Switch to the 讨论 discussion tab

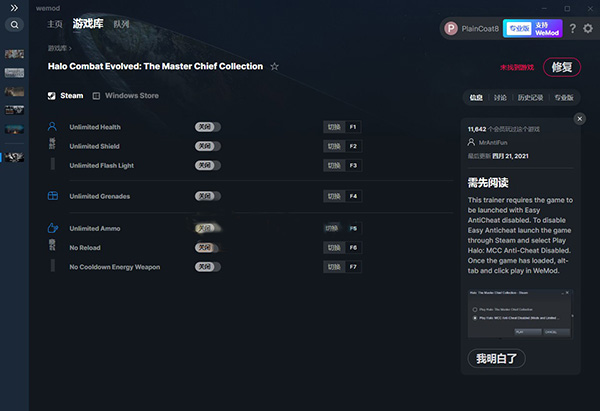click(x=500, y=98)
